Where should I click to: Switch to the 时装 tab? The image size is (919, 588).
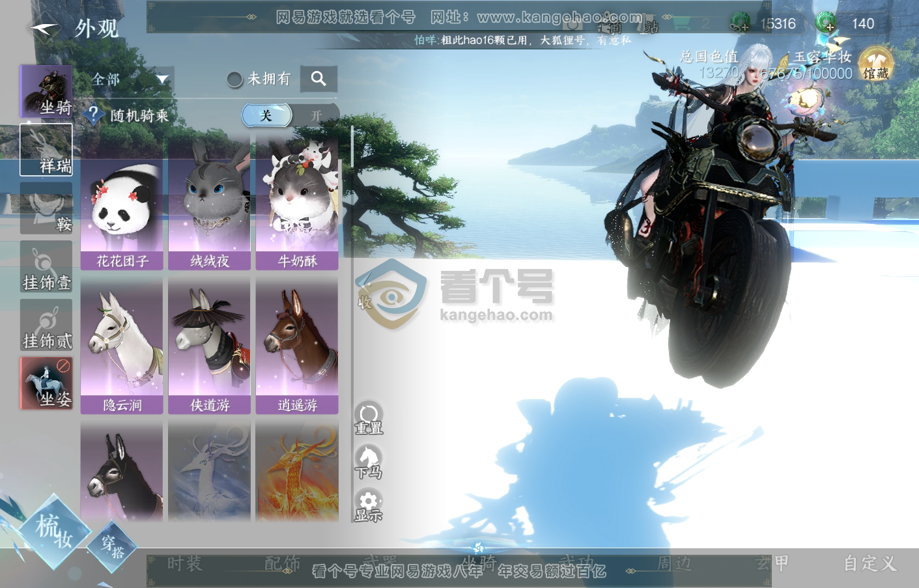[x=185, y=563]
